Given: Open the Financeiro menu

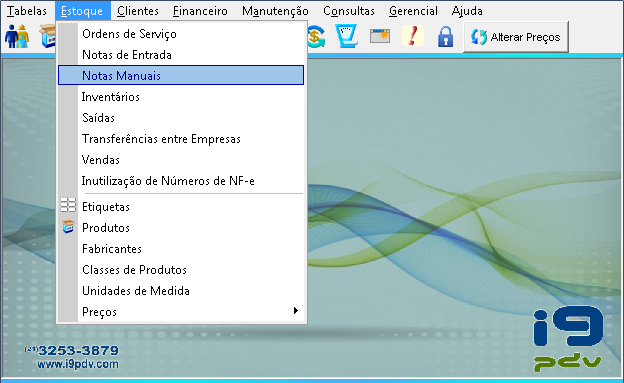Looking at the screenshot, I should coord(200,11).
